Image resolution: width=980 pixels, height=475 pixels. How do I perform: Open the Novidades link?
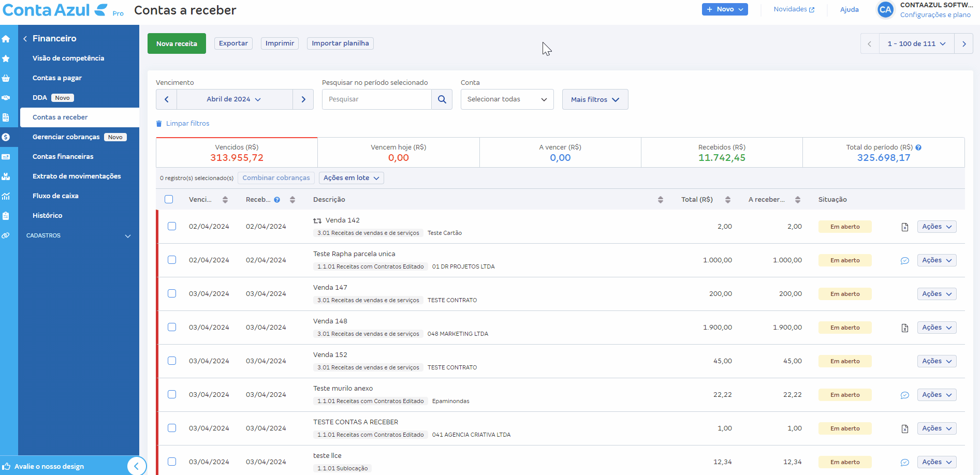[794, 9]
